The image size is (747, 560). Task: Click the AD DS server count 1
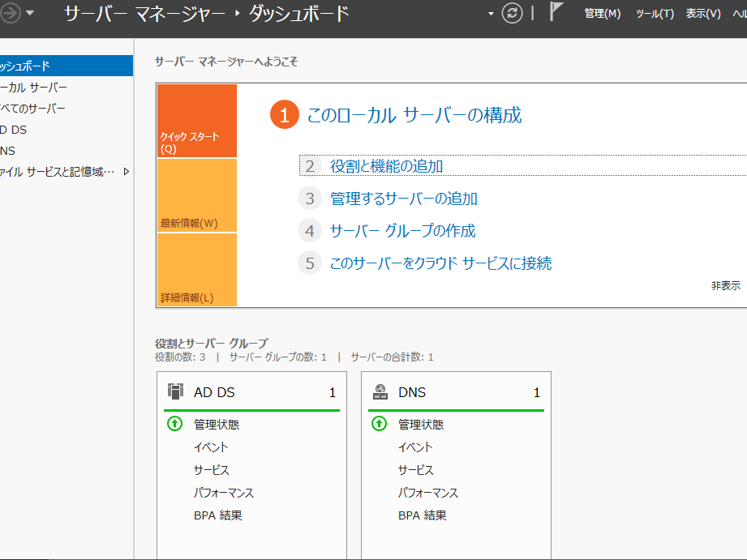pyautogui.click(x=333, y=392)
